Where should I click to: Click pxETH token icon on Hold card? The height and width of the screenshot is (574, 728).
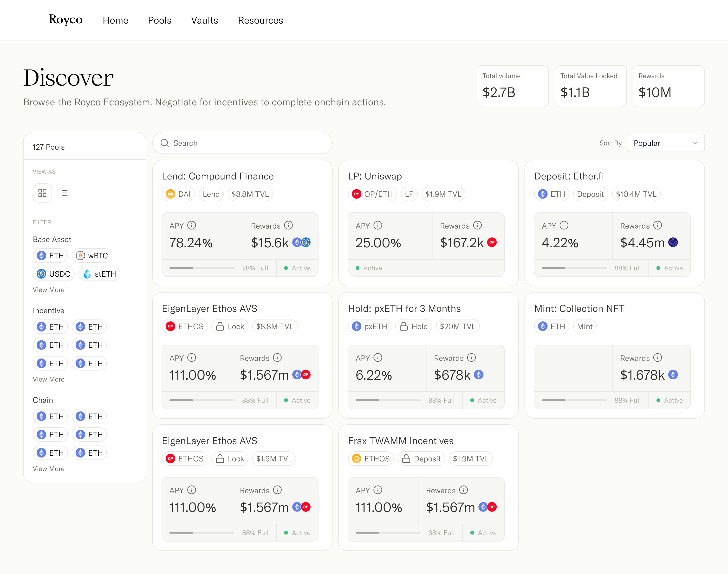pyautogui.click(x=357, y=326)
